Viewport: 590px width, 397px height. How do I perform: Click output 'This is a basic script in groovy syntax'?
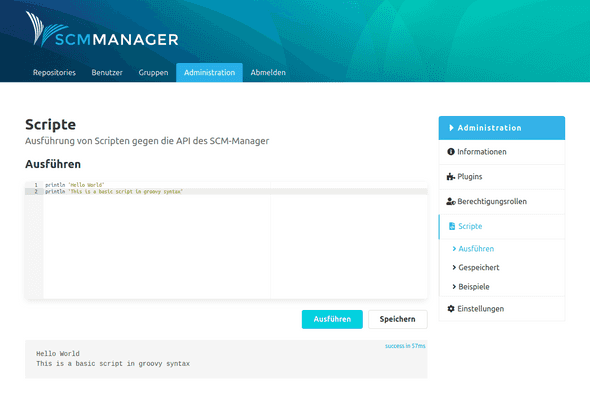(x=113, y=364)
